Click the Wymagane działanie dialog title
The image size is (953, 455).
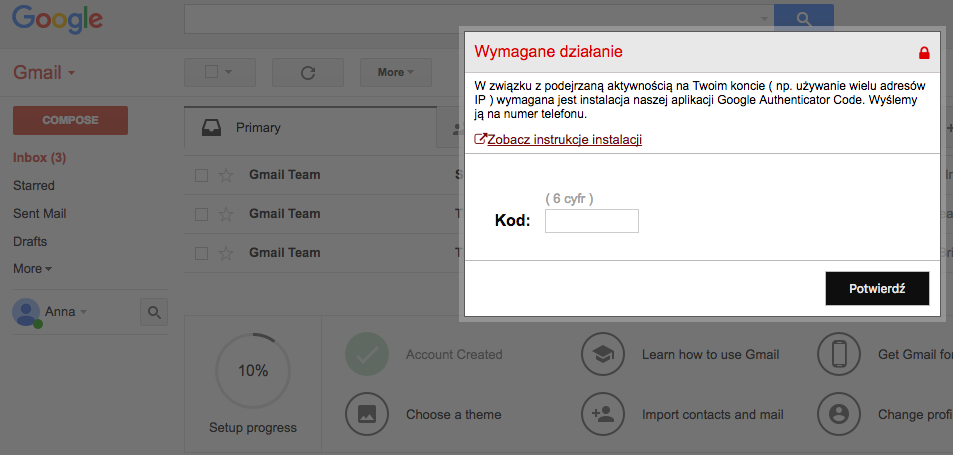point(548,52)
